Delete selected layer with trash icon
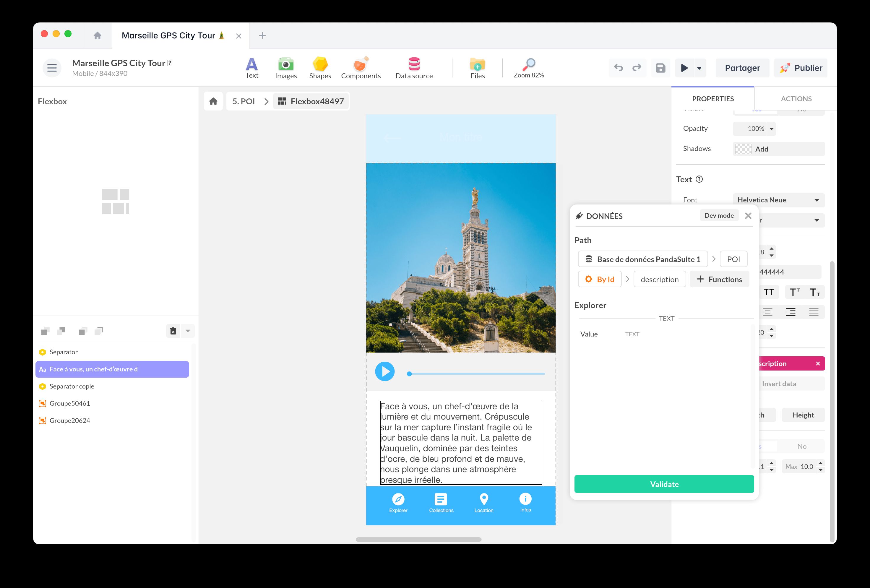 [173, 331]
